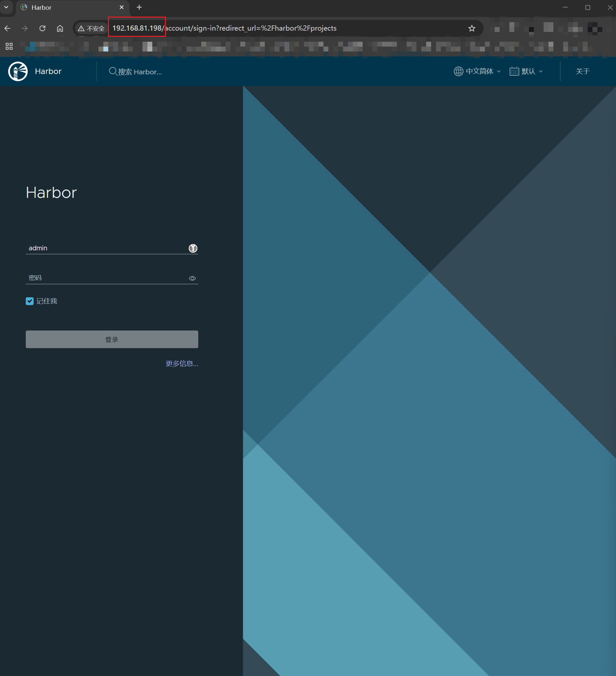
Task: Select the Harbor browser tab
Action: [x=73, y=7]
